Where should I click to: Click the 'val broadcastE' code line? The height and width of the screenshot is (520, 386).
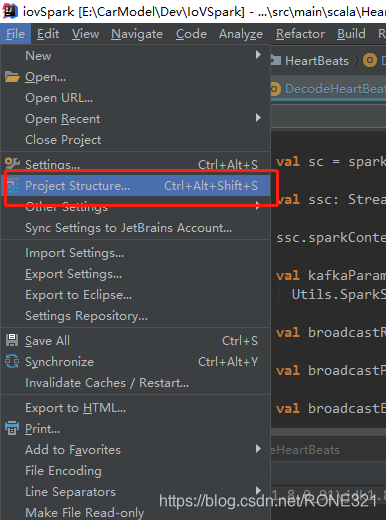[331, 409]
